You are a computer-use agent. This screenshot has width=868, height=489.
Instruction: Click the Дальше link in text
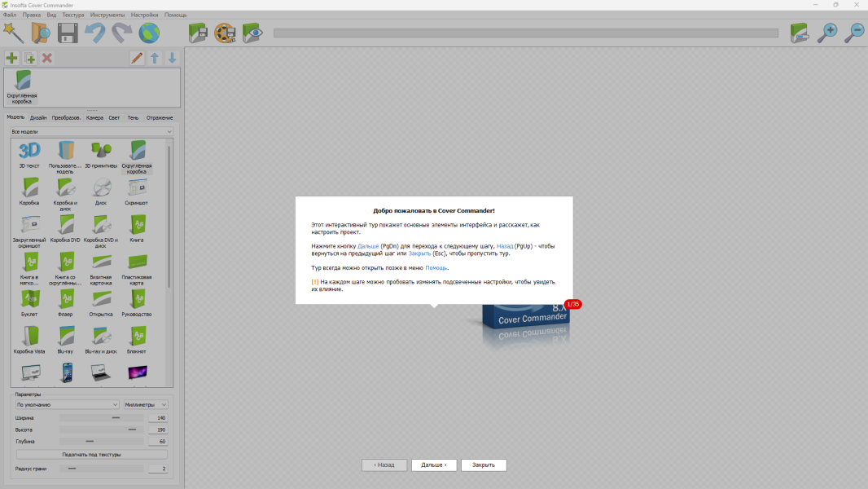pyautogui.click(x=368, y=246)
